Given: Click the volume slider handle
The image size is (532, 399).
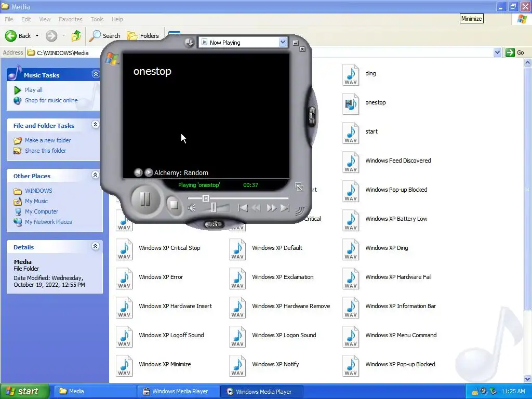Looking at the screenshot, I should pyautogui.click(x=214, y=207).
